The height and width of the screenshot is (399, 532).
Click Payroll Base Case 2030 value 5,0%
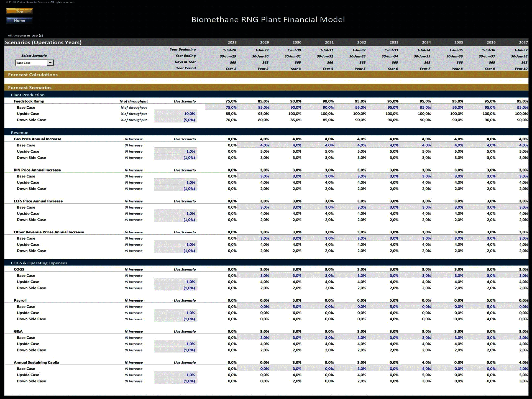(286, 307)
